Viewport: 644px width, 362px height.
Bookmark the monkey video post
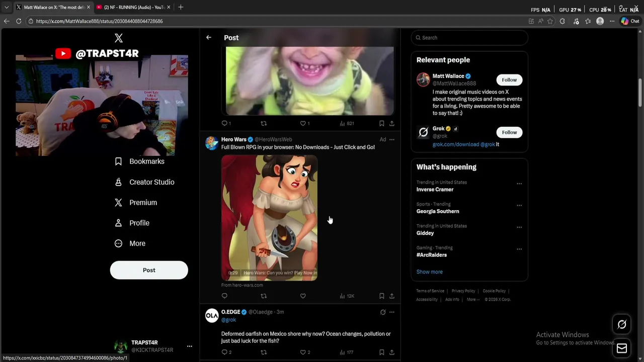click(382, 123)
